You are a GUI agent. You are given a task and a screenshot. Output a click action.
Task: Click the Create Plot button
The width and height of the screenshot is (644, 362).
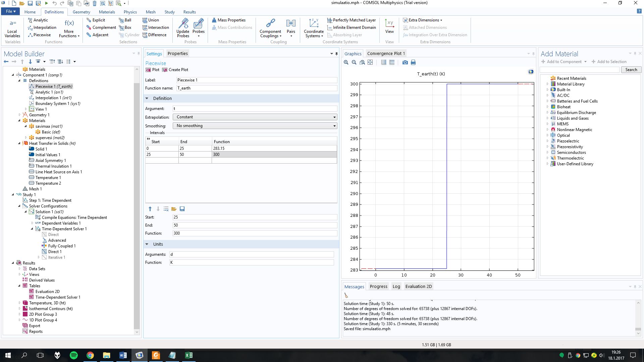pos(175,70)
